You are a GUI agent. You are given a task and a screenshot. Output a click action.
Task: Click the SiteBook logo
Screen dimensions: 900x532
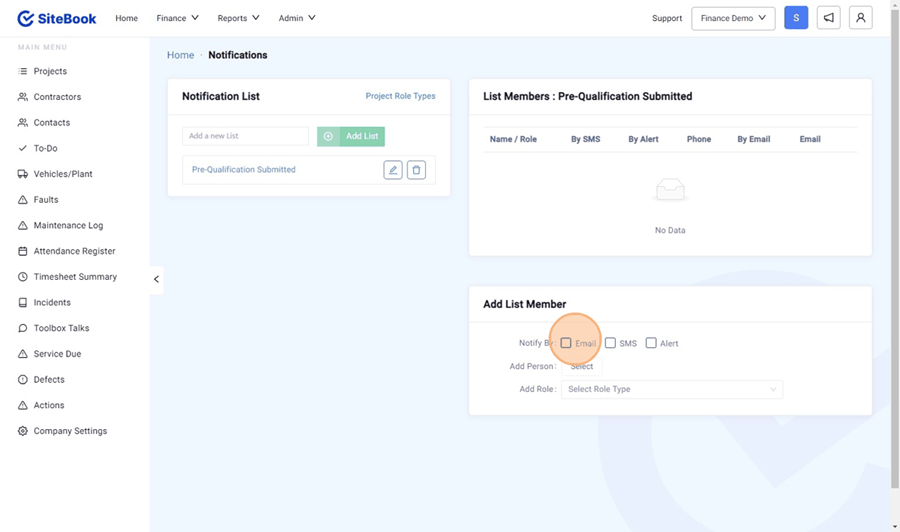pyautogui.click(x=57, y=18)
